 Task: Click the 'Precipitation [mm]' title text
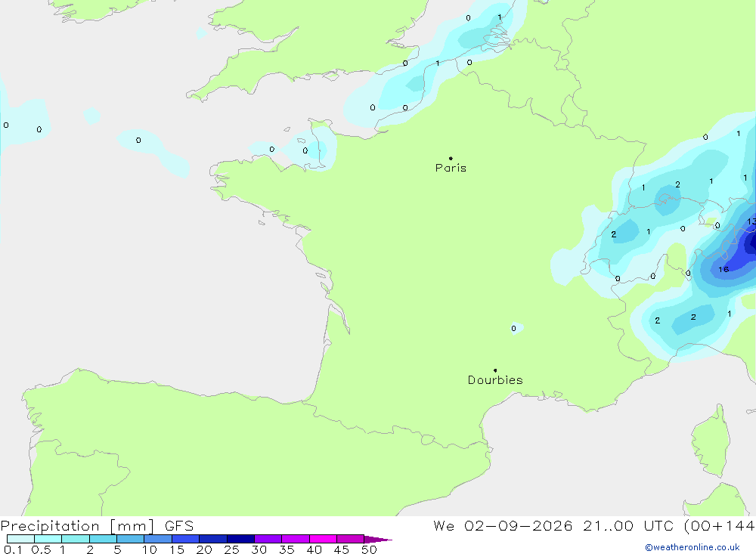77,526
